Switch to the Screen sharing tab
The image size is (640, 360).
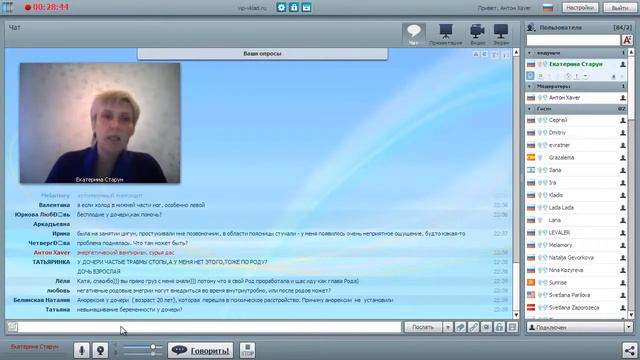[x=501, y=34]
